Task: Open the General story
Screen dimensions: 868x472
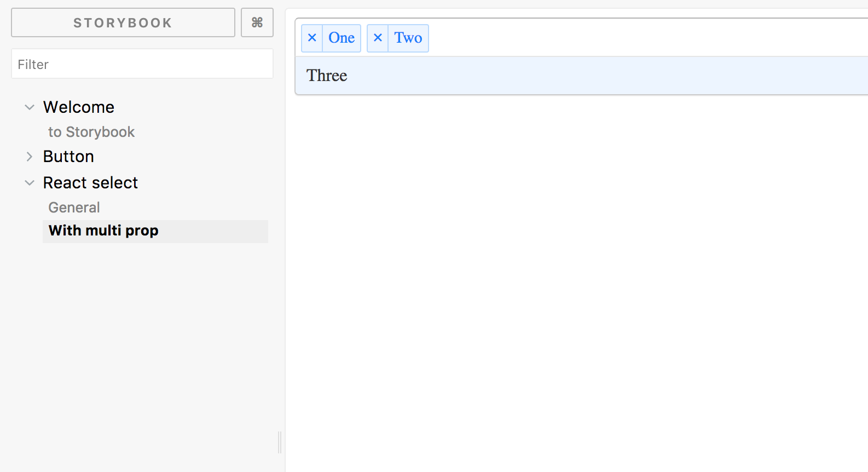Action: point(74,208)
